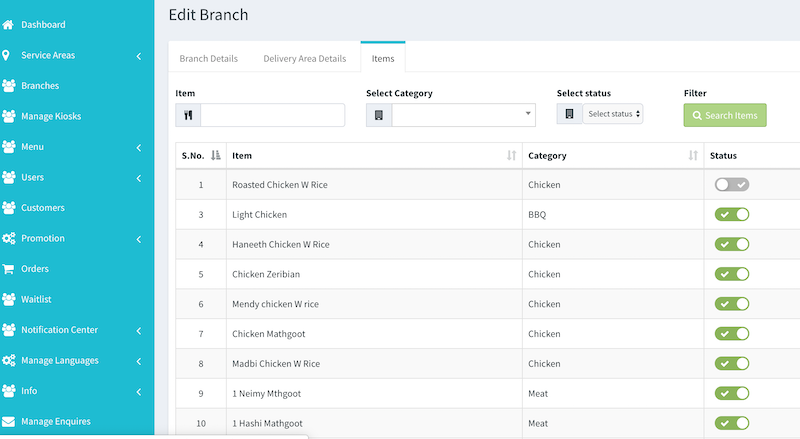Open the Select Category dropdown
The height and width of the screenshot is (439, 800).
click(463, 115)
